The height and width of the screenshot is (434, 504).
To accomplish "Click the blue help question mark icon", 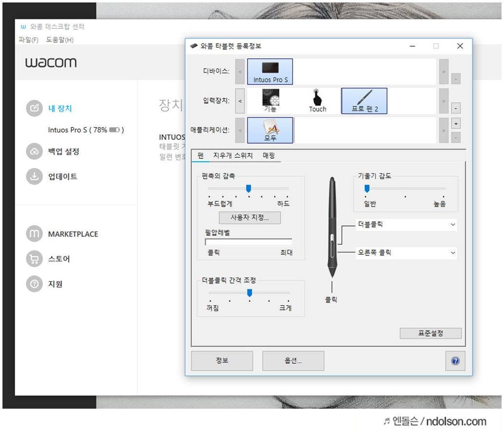I will coord(455,361).
